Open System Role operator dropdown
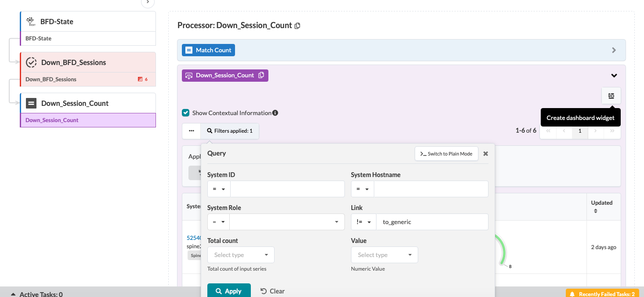 218,222
